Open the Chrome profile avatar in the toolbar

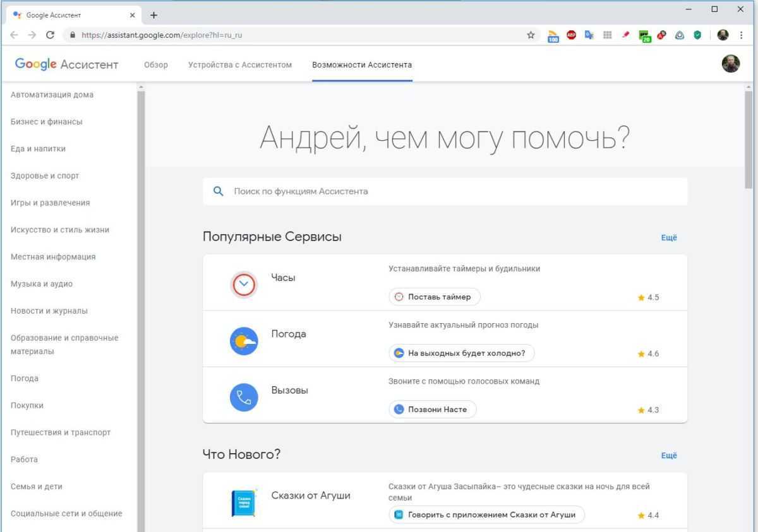point(723,35)
